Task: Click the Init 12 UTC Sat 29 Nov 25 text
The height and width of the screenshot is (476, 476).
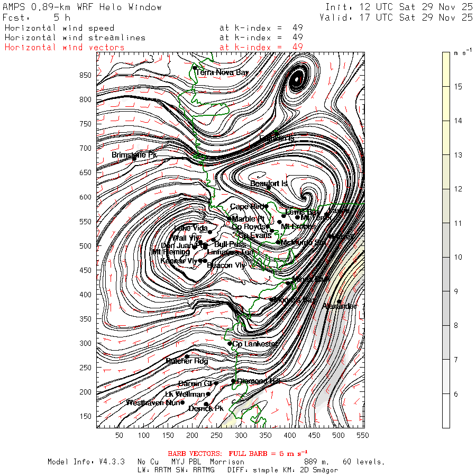Action: 399,7
